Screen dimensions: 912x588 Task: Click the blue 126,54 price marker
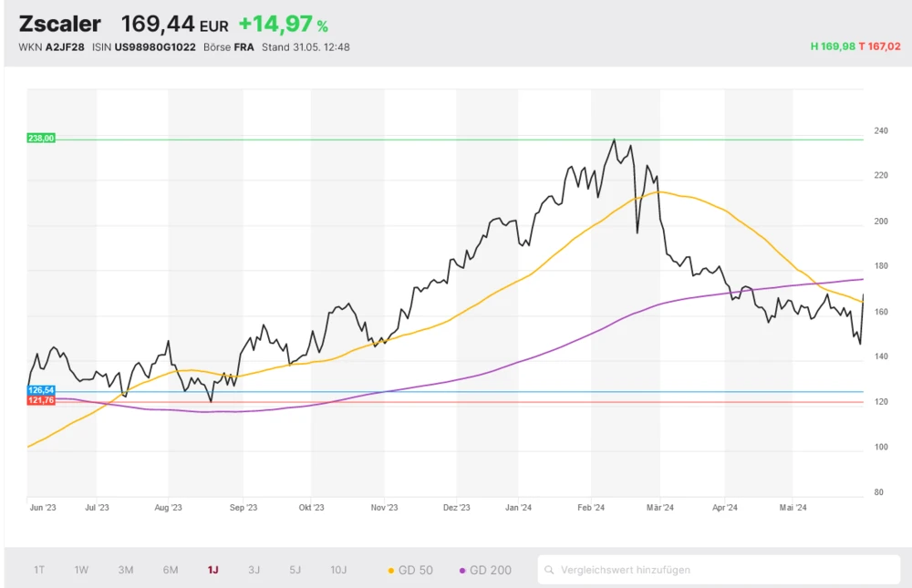click(x=42, y=390)
